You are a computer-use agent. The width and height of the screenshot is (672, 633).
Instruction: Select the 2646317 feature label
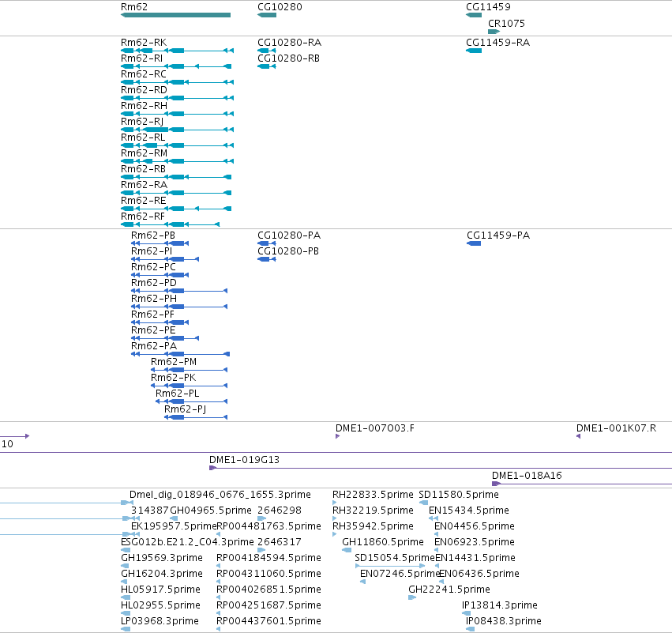coord(280,542)
